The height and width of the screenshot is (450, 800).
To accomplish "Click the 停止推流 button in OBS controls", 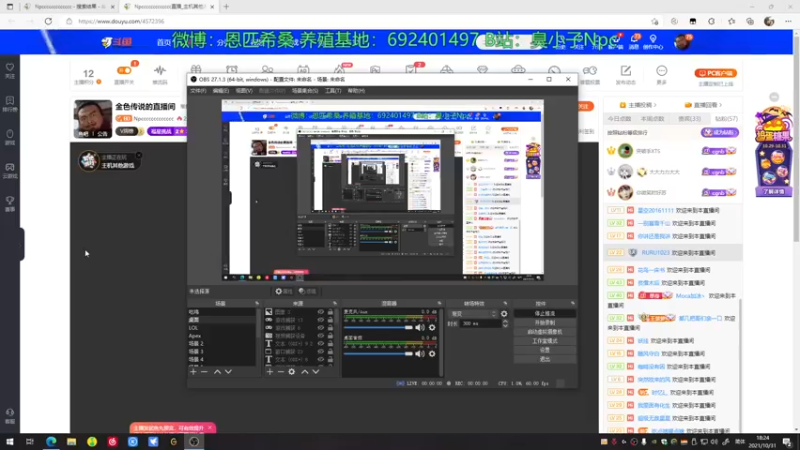I will (x=545, y=314).
